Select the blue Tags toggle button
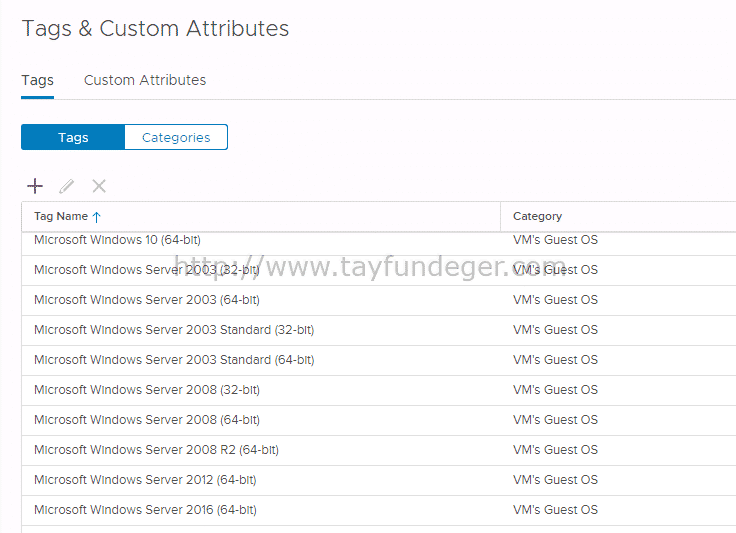This screenshot has width=736, height=533. [73, 137]
